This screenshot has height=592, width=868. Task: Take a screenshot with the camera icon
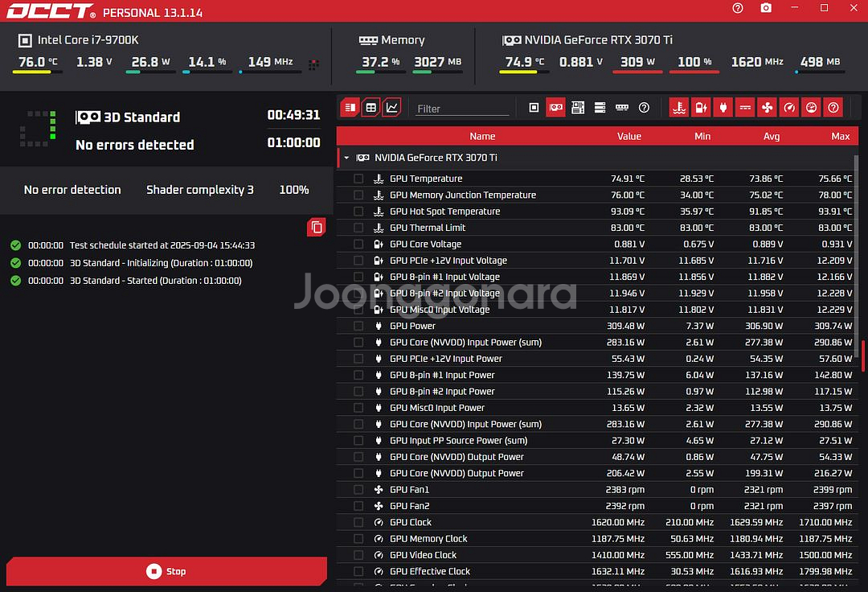click(x=766, y=8)
